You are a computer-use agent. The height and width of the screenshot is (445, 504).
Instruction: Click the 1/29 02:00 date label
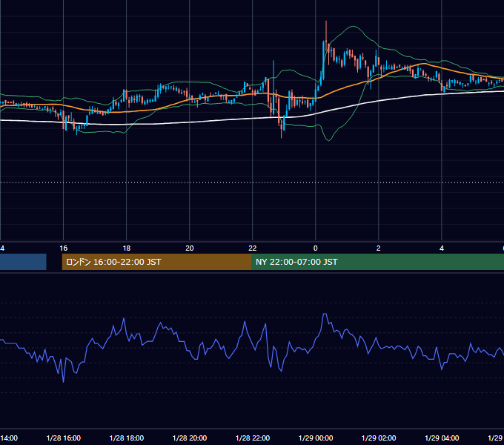tap(379, 438)
